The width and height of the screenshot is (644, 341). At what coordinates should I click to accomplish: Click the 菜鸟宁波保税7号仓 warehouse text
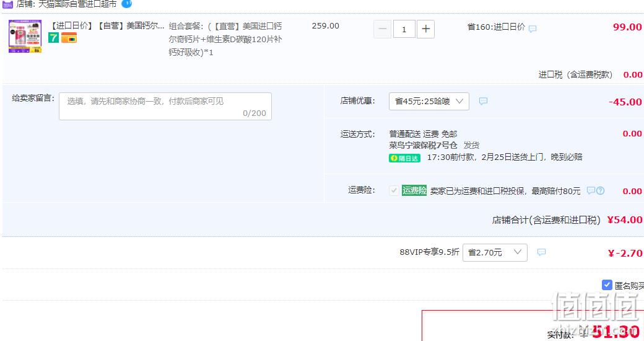[423, 145]
